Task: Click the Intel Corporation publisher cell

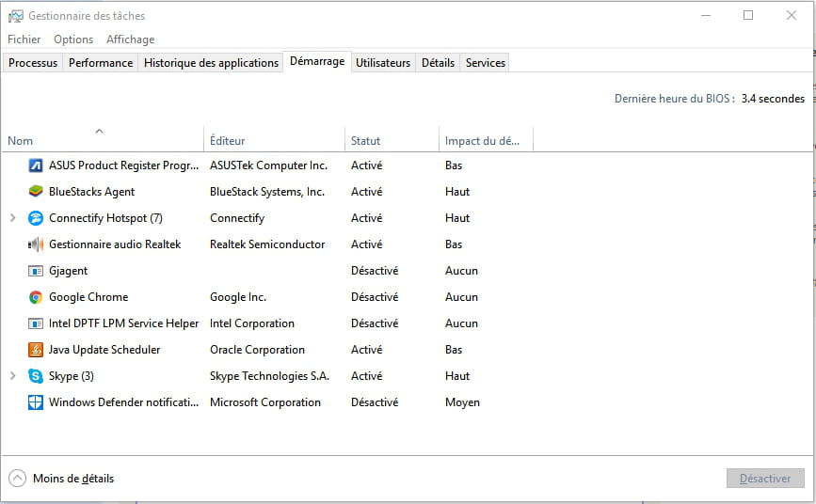Action: [x=252, y=323]
